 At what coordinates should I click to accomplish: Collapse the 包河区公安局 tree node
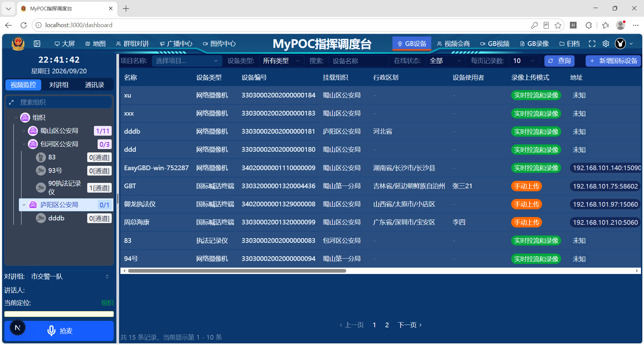[24, 144]
